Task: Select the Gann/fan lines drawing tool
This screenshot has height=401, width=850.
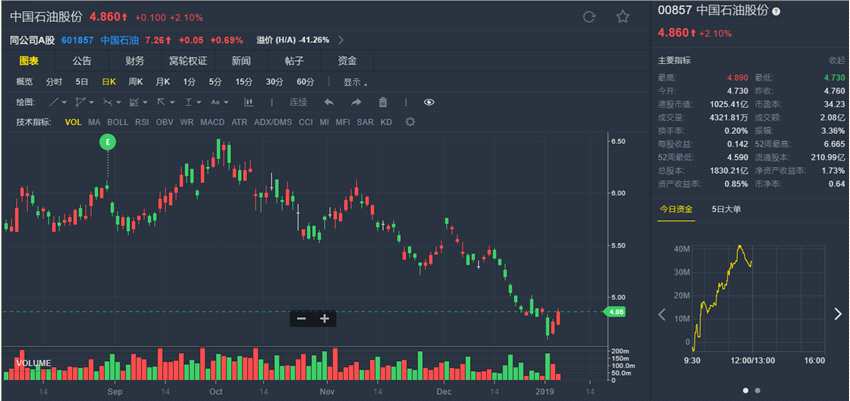Action: [108, 102]
